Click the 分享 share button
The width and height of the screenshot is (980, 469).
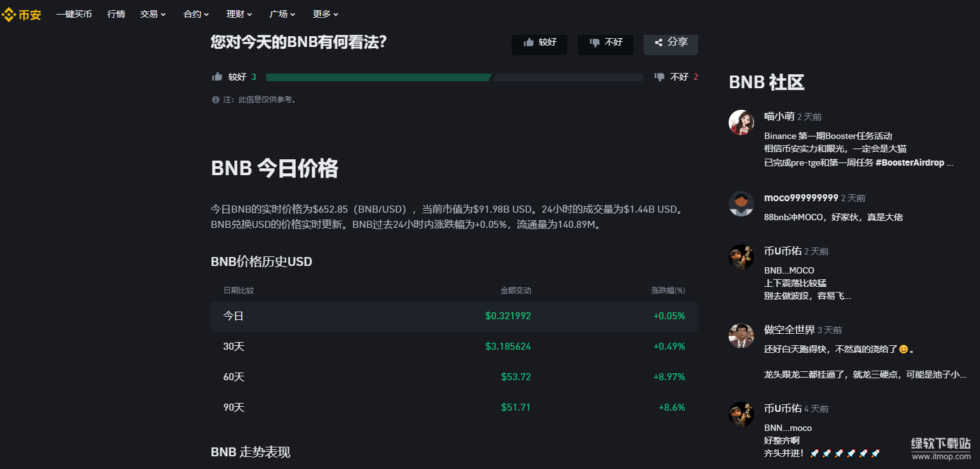pos(670,42)
